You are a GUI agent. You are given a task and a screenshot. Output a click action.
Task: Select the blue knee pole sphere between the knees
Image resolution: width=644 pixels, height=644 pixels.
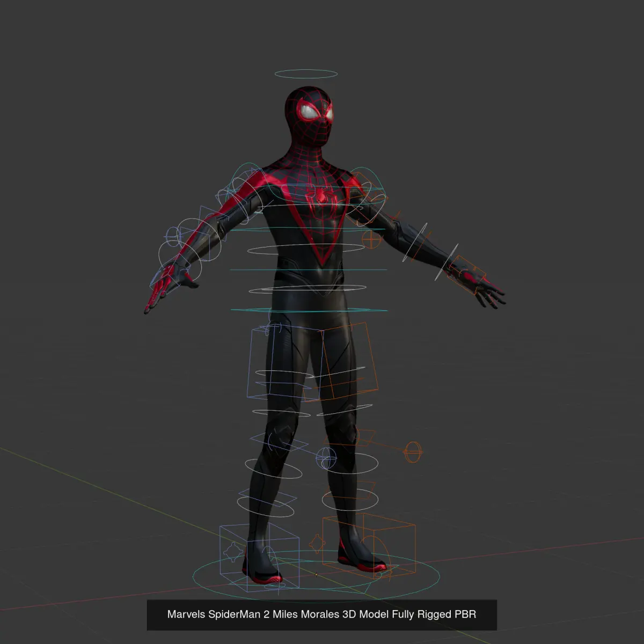(326, 457)
